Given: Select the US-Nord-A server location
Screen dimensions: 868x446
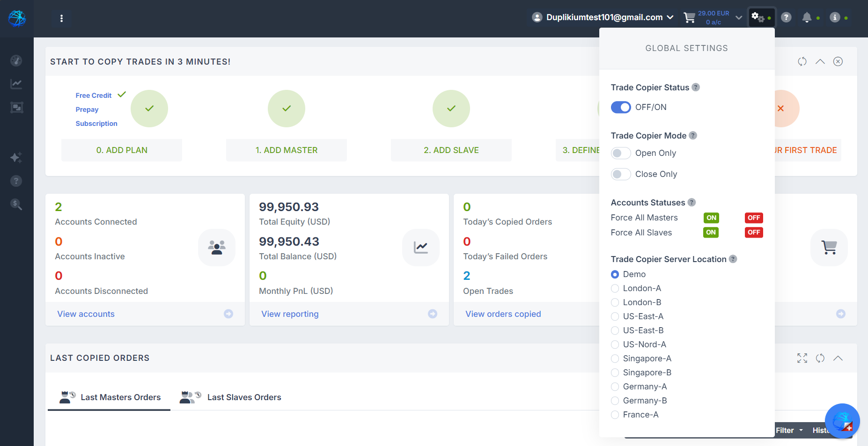Looking at the screenshot, I should pos(615,344).
